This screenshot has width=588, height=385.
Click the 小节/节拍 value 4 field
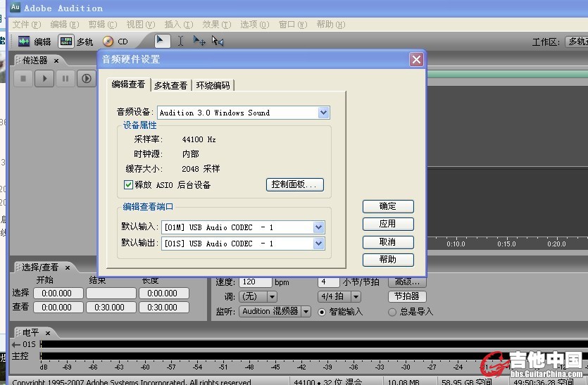328,282
